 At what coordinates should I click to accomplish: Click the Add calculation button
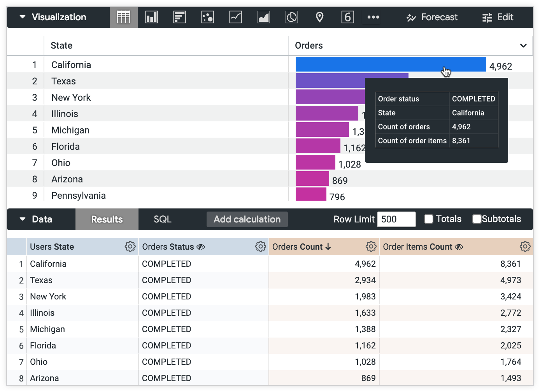click(x=247, y=219)
